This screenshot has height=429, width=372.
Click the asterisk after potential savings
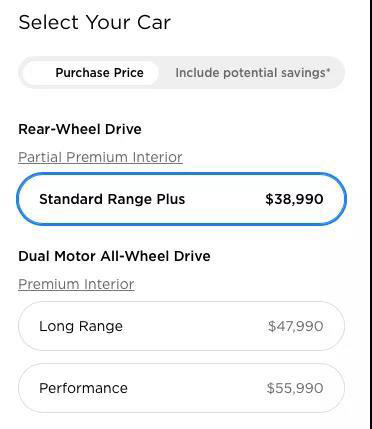pyautogui.click(x=328, y=70)
